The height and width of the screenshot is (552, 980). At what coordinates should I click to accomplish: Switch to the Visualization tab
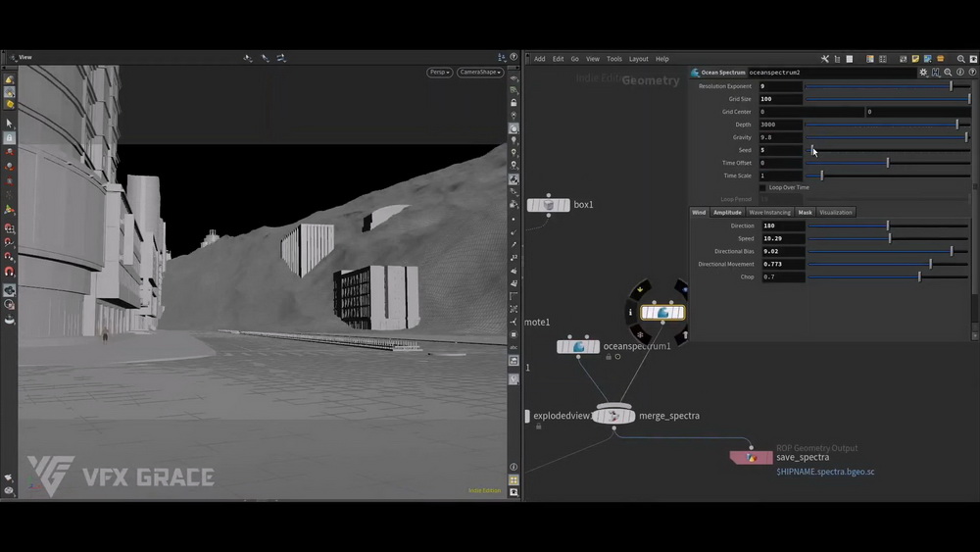[836, 213]
